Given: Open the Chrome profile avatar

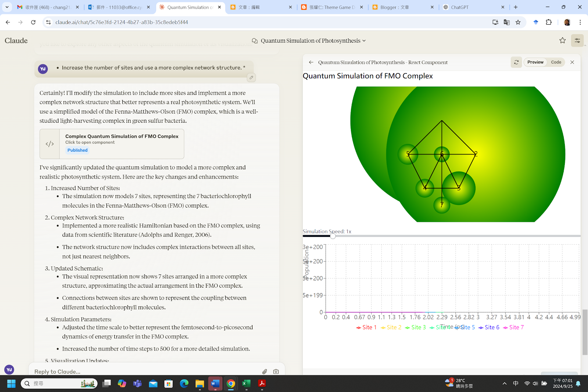Looking at the screenshot, I should (567, 22).
